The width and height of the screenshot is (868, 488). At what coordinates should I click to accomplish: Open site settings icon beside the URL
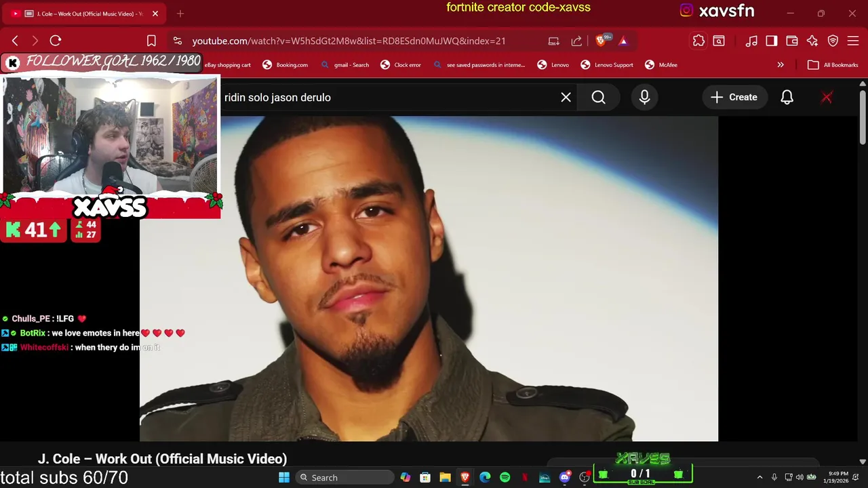click(177, 41)
